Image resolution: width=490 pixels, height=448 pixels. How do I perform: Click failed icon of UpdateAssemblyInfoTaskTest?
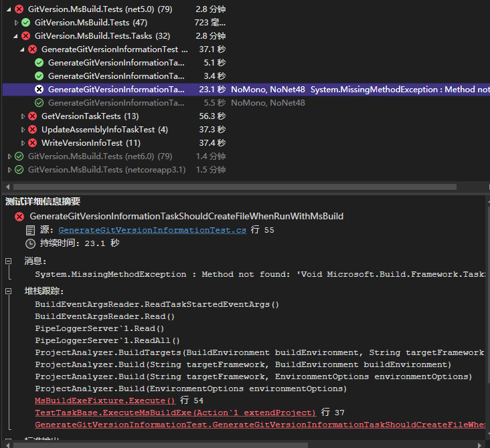33,130
